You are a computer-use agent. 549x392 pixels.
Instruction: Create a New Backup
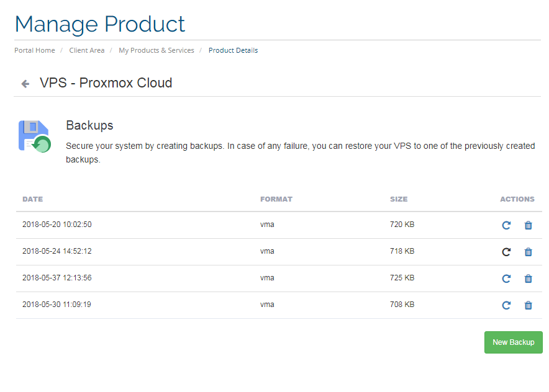click(513, 342)
